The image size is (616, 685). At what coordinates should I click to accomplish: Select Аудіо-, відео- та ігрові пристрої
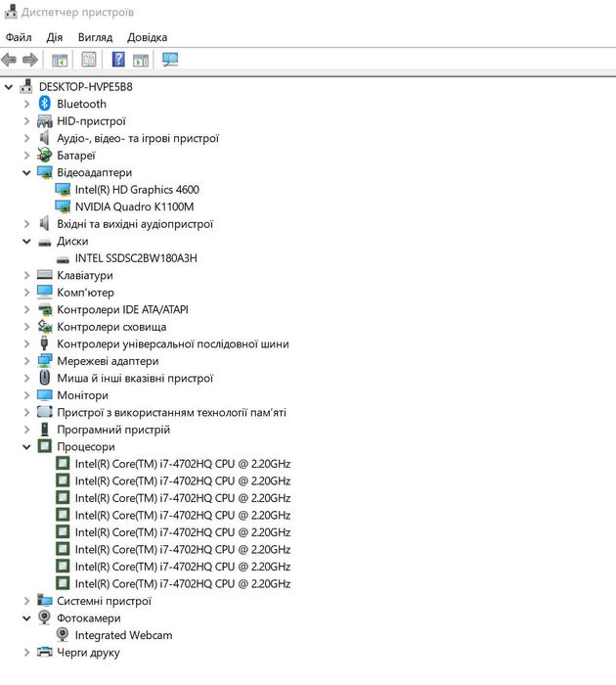138,138
